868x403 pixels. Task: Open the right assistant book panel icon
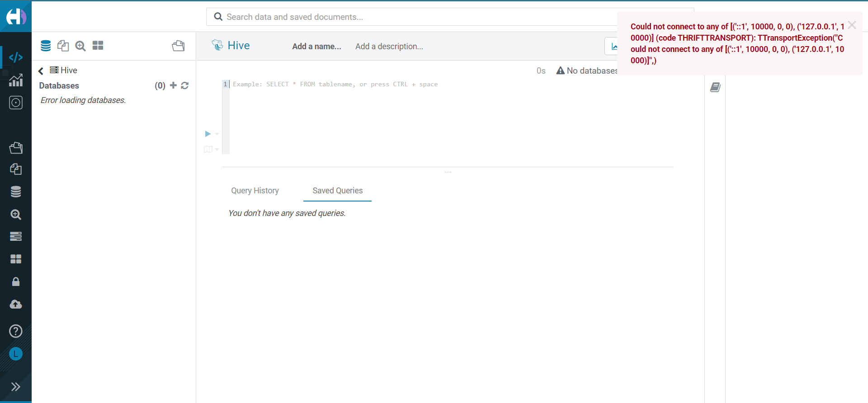715,87
